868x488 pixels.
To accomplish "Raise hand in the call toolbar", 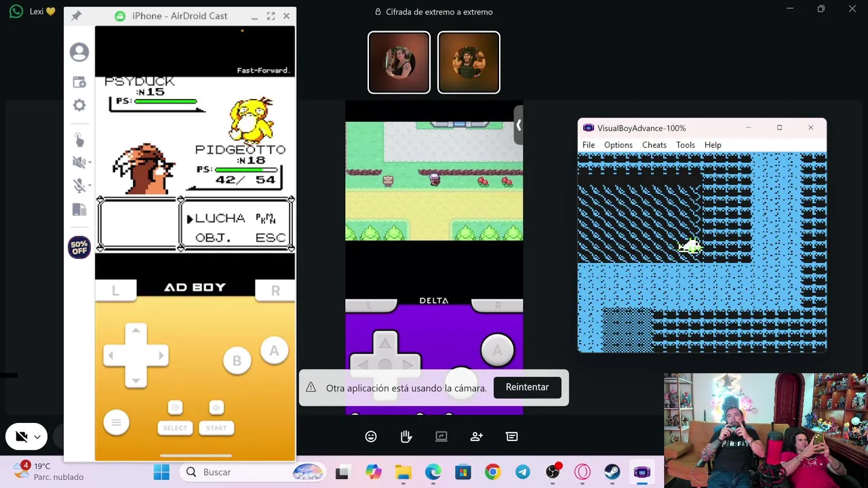I will point(406,436).
